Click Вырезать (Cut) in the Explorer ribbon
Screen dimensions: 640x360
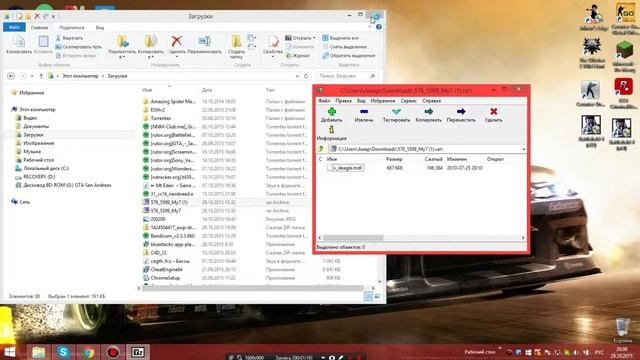(x=69, y=38)
